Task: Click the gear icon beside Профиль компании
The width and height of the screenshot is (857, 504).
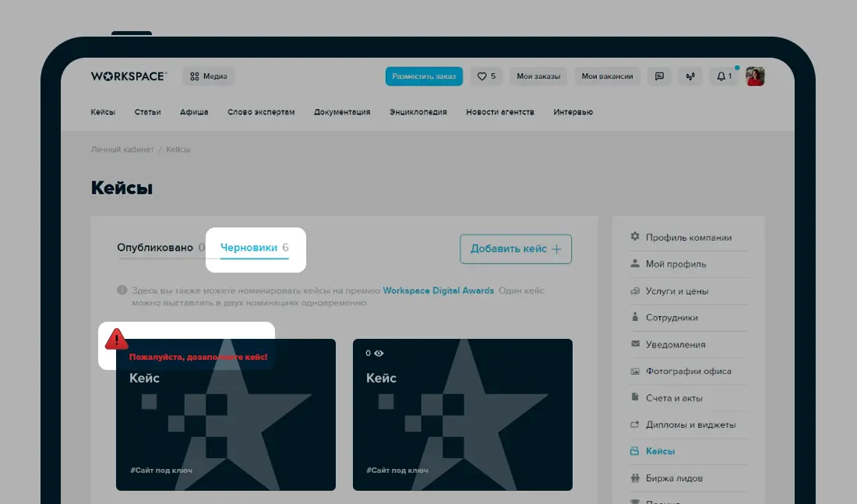Action: click(634, 237)
